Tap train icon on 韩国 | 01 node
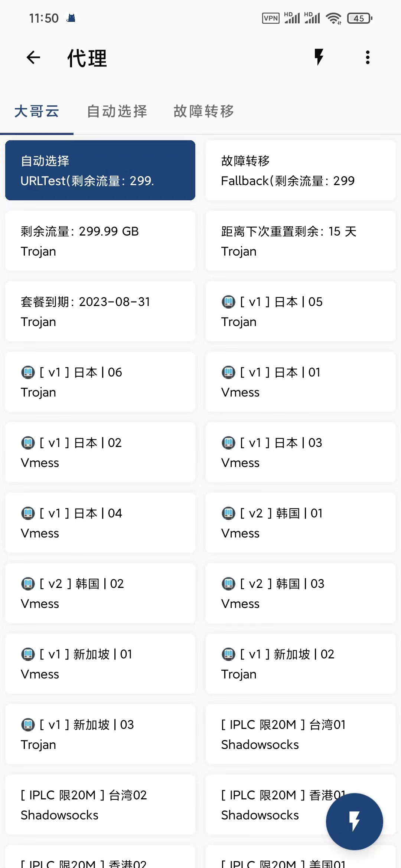The width and height of the screenshot is (401, 868). pyautogui.click(x=228, y=513)
